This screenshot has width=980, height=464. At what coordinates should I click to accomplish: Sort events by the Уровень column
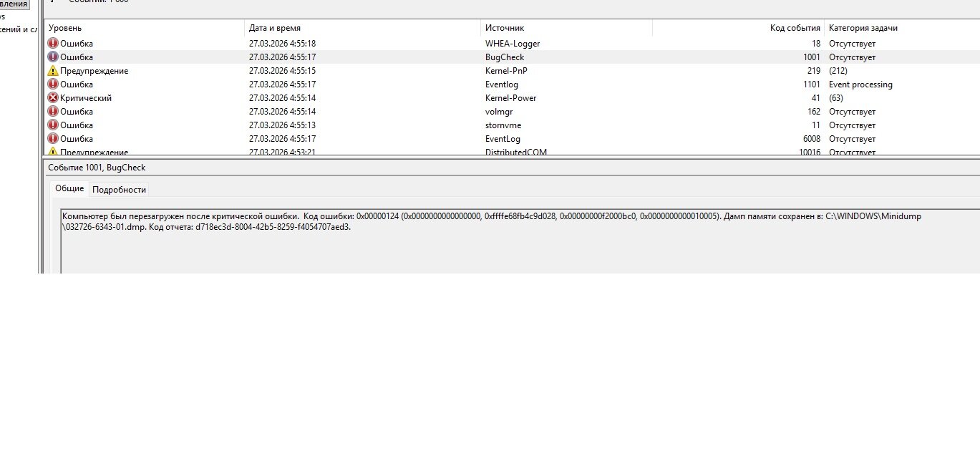[x=143, y=28]
